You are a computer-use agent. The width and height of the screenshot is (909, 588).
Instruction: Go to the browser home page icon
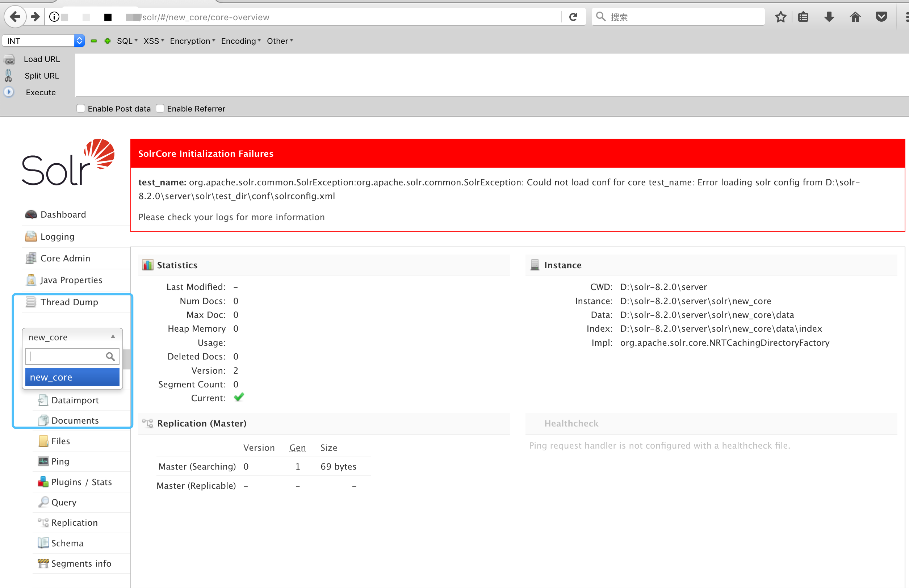coord(855,17)
